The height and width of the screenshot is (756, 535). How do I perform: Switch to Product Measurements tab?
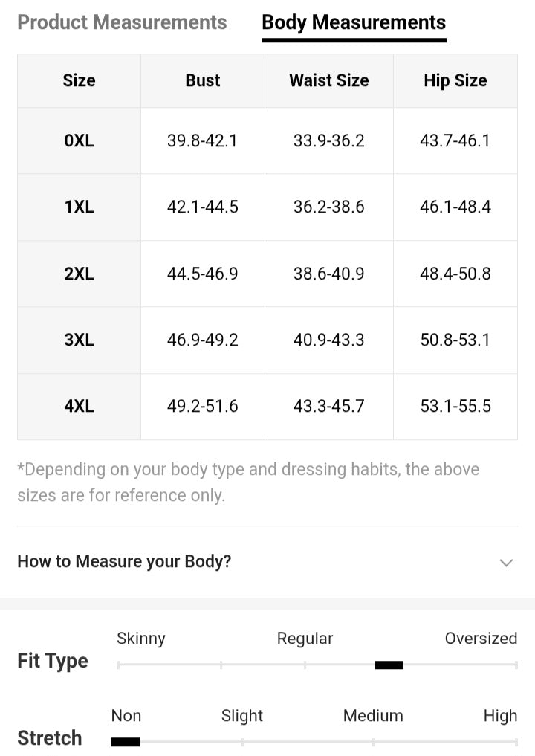[122, 22]
